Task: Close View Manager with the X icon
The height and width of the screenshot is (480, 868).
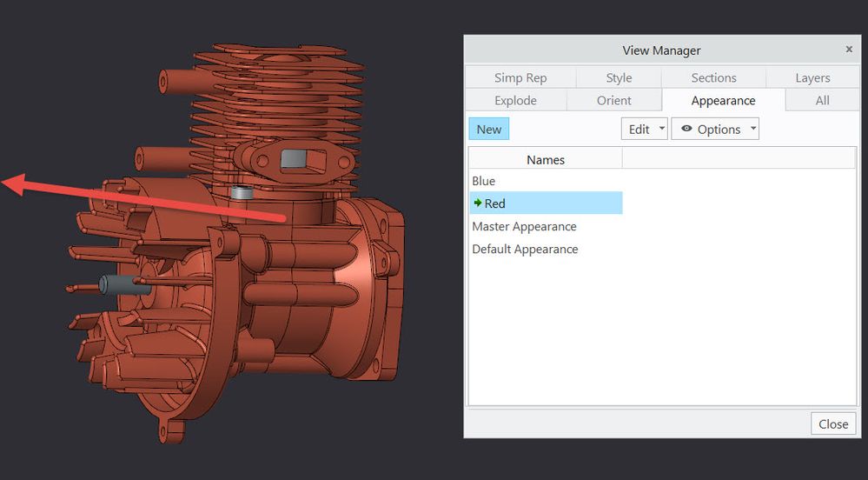Action: 849,50
